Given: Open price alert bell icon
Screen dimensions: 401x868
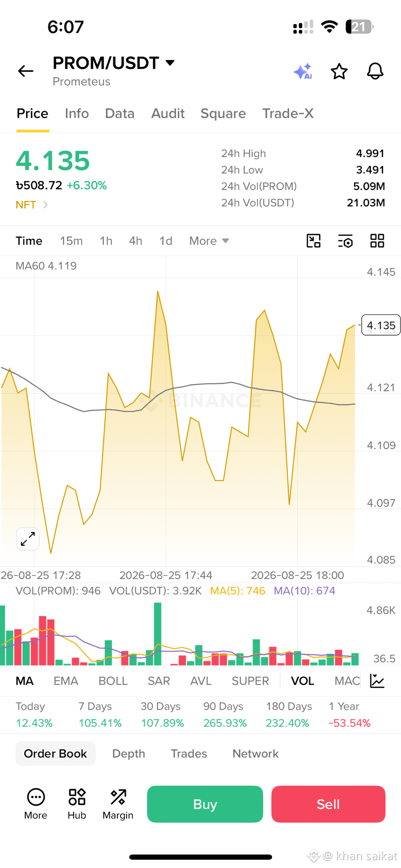Looking at the screenshot, I should [375, 71].
